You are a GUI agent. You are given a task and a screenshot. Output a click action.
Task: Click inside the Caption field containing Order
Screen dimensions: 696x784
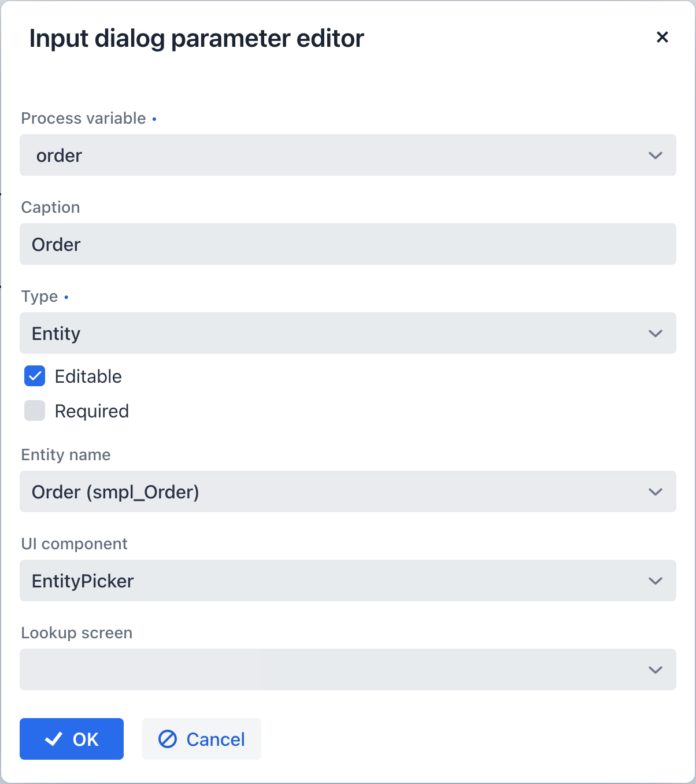(347, 244)
